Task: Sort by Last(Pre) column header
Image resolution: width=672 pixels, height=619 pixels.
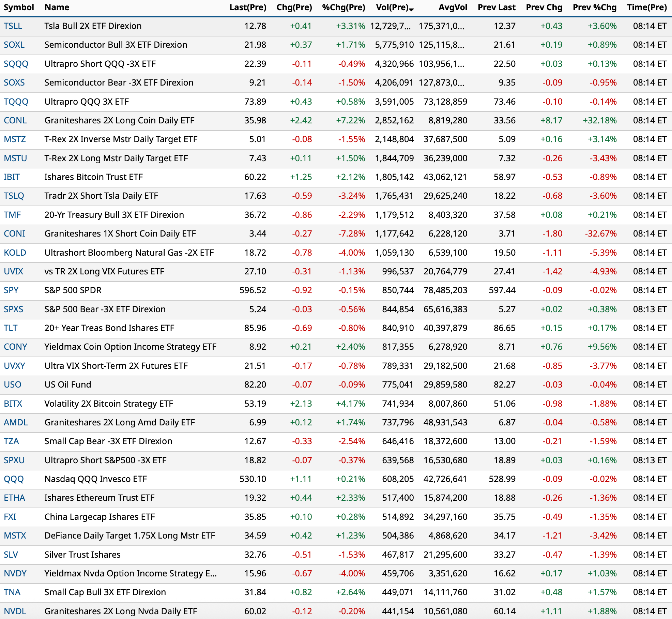Action: tap(248, 7)
